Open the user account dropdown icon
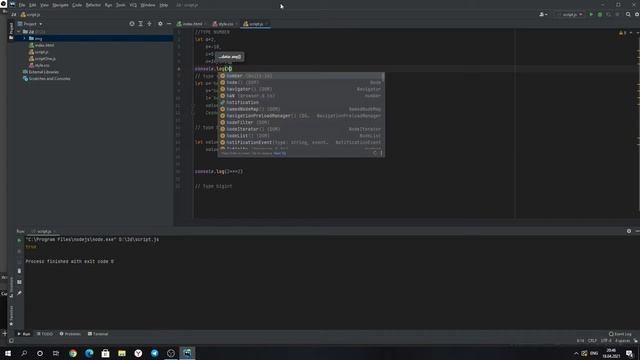This screenshot has width=640, height=360. (543, 14)
